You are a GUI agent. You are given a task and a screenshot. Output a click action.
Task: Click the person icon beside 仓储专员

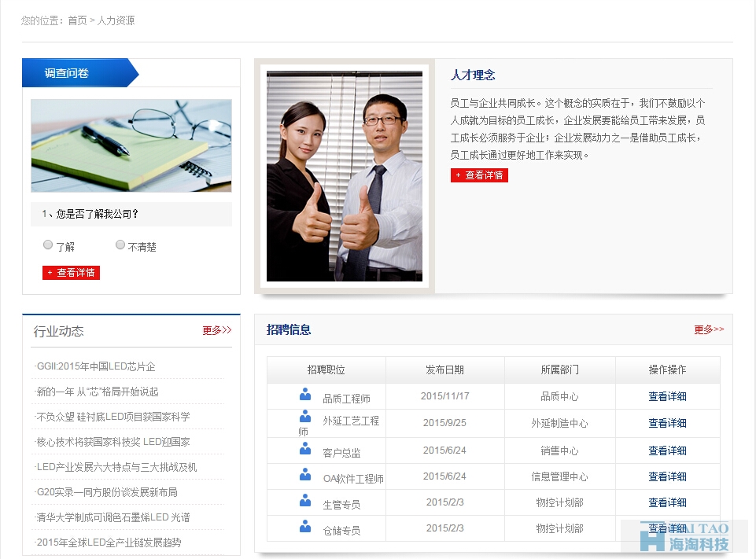tap(305, 526)
